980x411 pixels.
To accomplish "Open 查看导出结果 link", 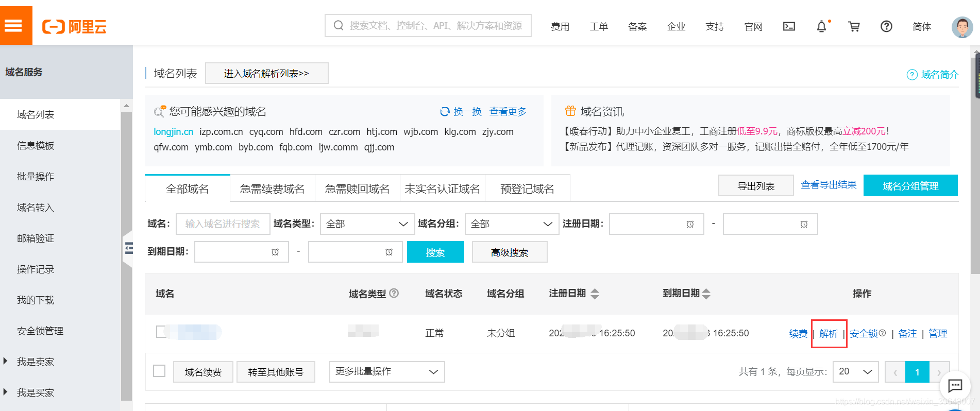I will tap(829, 184).
